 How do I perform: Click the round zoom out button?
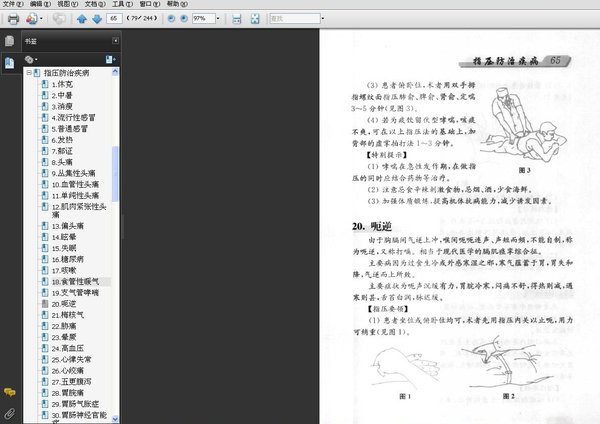tap(170, 18)
